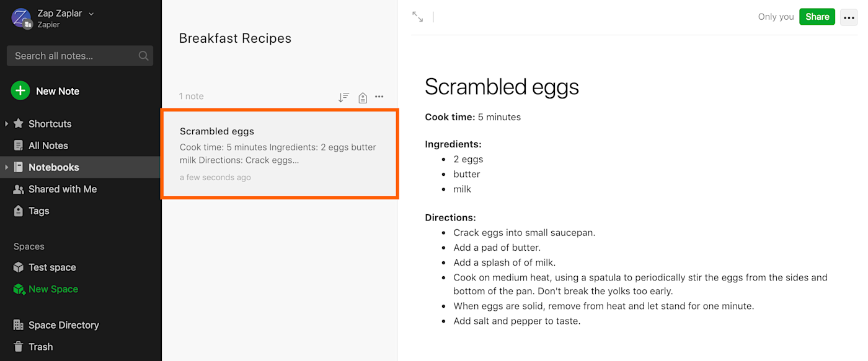Open notebook more actions ellipsis
This screenshot has height=361, width=868.
(379, 97)
